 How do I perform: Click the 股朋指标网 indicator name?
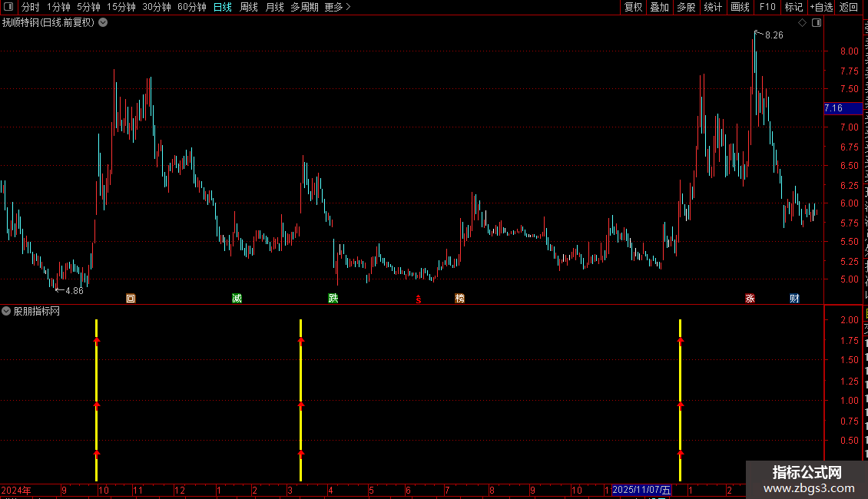point(37,312)
